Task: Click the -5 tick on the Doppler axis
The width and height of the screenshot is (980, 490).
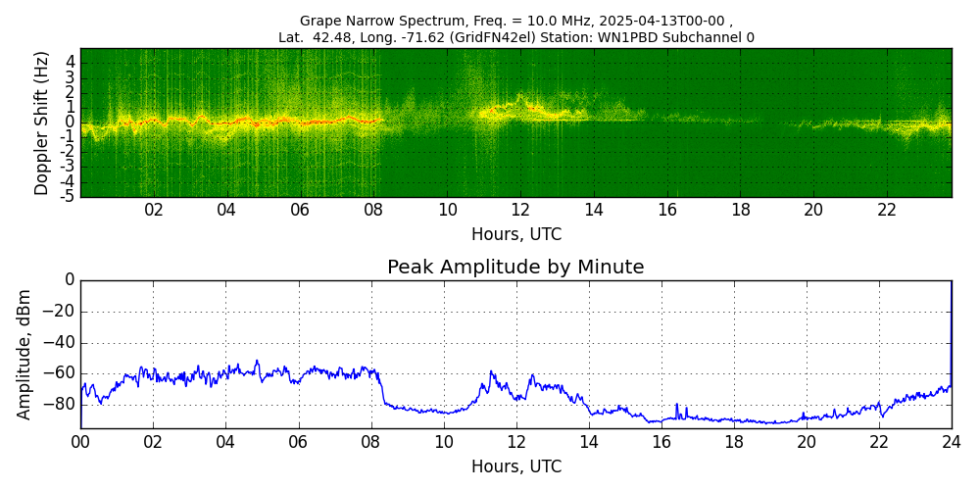Action: [68, 196]
